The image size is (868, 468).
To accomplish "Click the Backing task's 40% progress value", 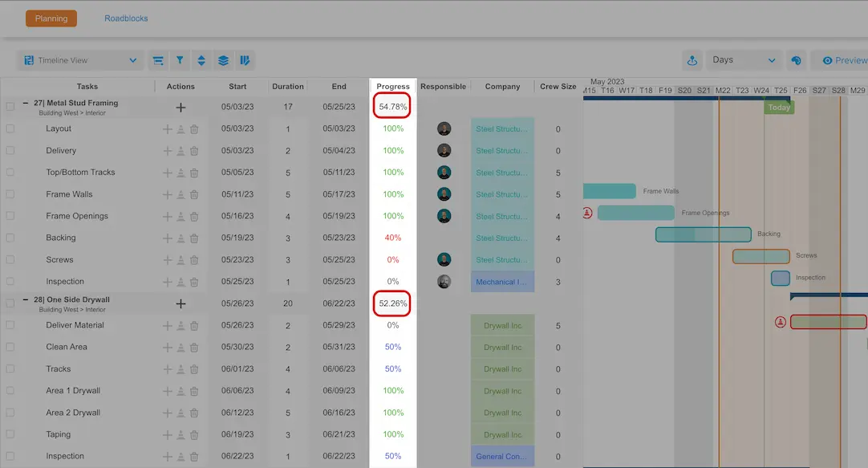I will pyautogui.click(x=393, y=238).
